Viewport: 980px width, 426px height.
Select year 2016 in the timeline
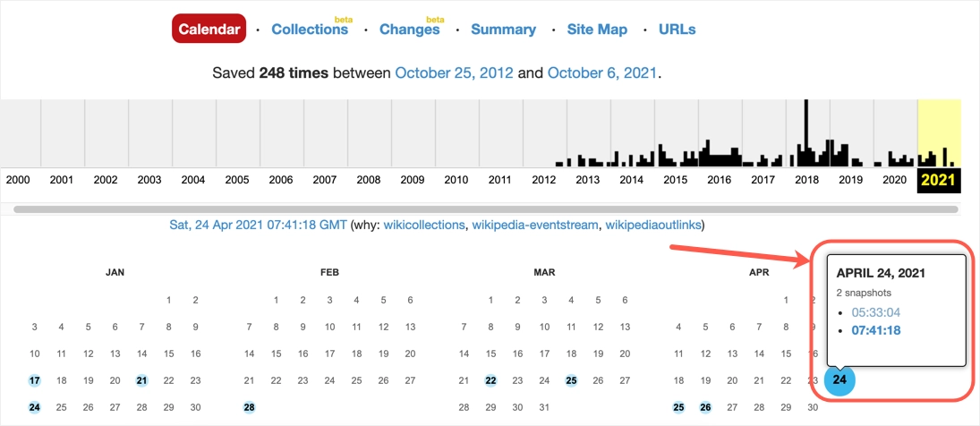tap(720, 179)
